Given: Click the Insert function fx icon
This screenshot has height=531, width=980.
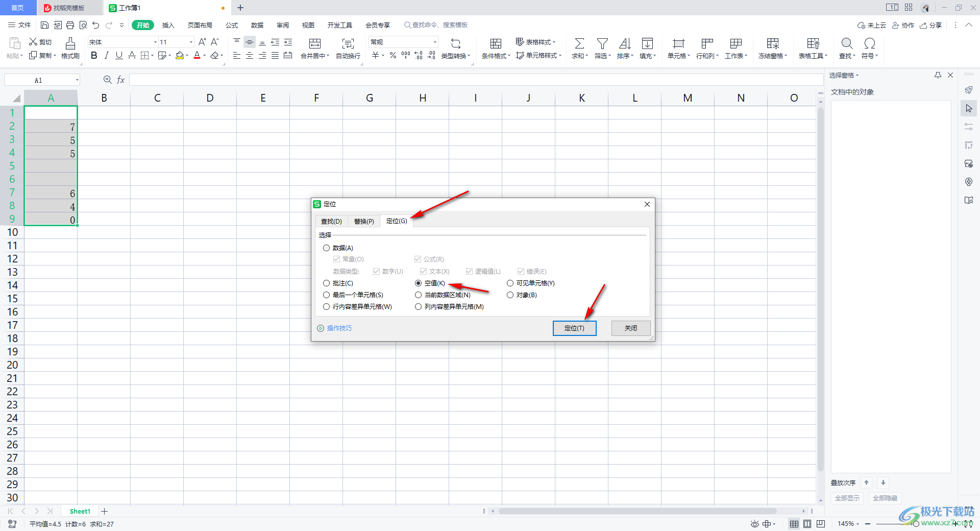Looking at the screenshot, I should click(121, 80).
